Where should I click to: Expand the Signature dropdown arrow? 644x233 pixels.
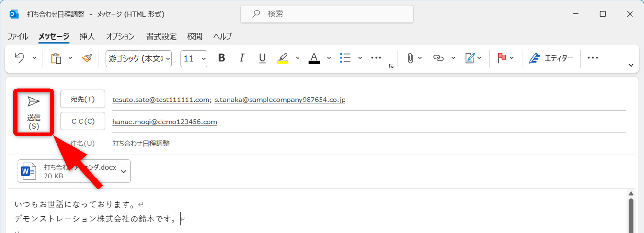point(479,58)
